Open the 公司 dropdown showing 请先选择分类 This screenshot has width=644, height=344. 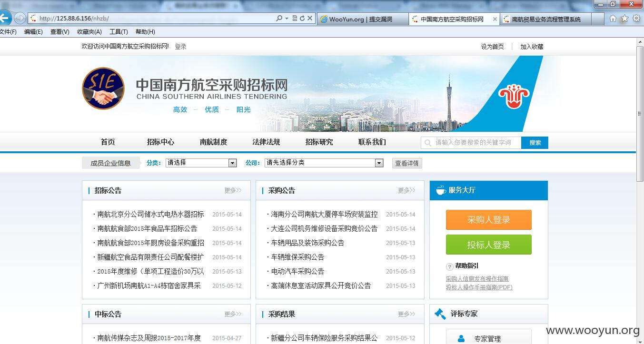click(324, 163)
